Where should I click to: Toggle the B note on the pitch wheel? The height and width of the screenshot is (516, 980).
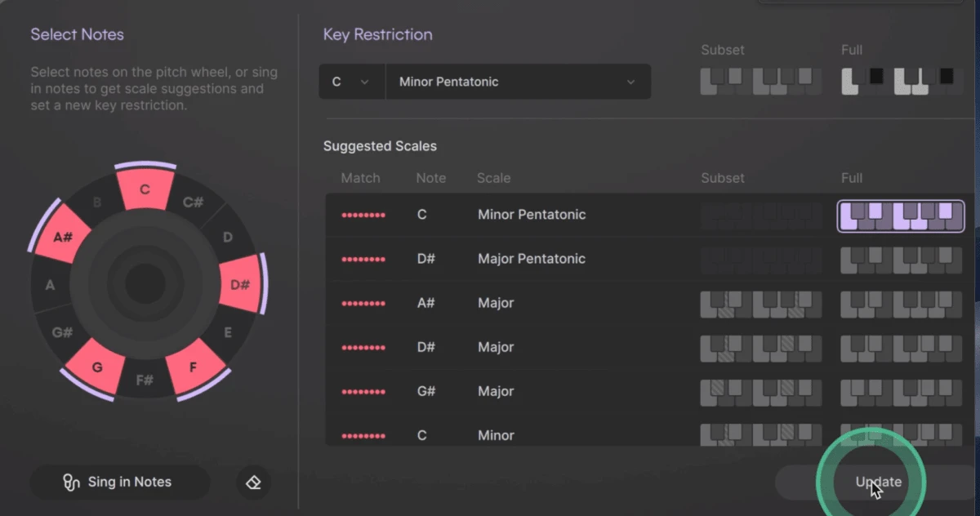(97, 202)
